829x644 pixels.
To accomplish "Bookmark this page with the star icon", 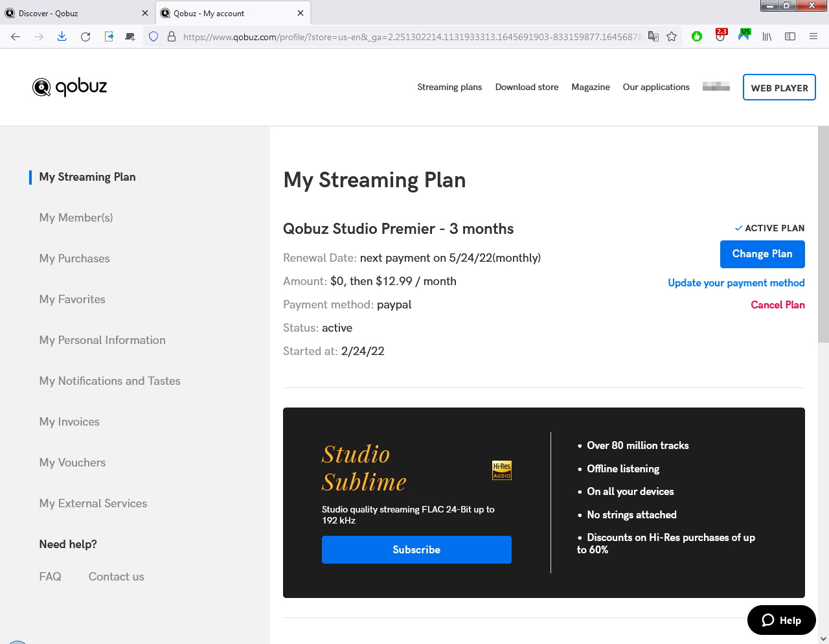I will (672, 37).
